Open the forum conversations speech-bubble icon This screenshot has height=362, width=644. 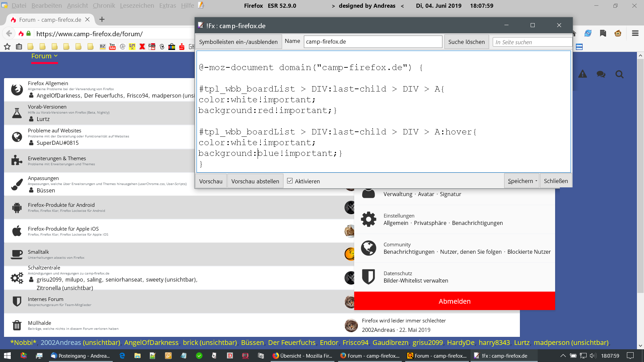coord(601,74)
